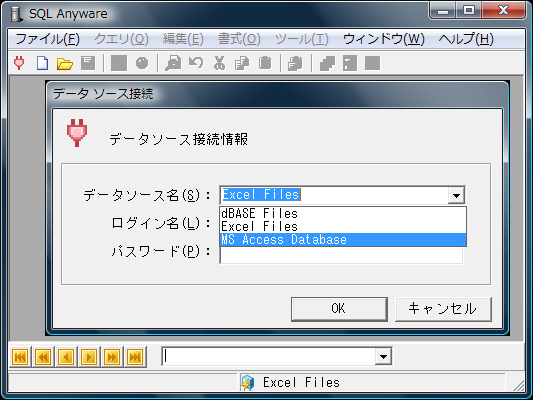The image size is (533, 400).
Task: Create a new file with blank page icon
Action: [x=42, y=63]
